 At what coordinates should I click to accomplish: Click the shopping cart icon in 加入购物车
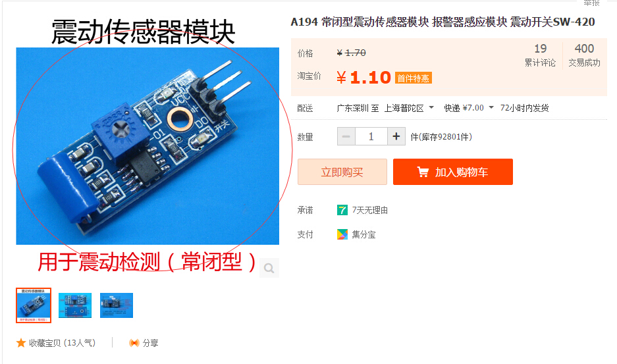[423, 172]
